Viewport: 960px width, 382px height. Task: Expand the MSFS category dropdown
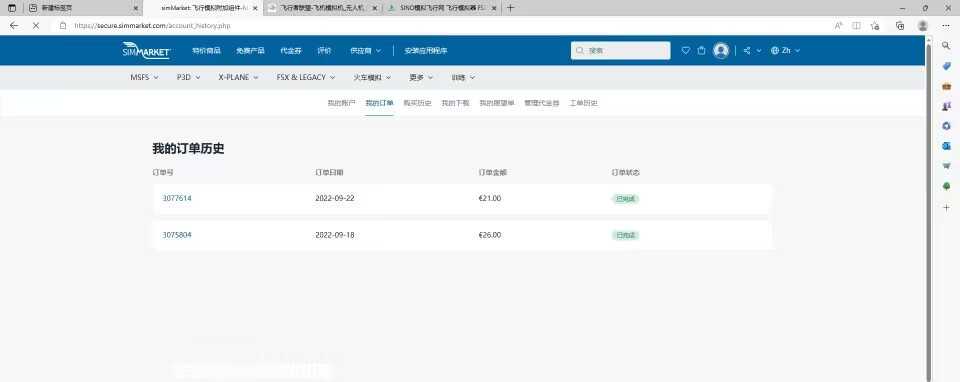tap(144, 78)
